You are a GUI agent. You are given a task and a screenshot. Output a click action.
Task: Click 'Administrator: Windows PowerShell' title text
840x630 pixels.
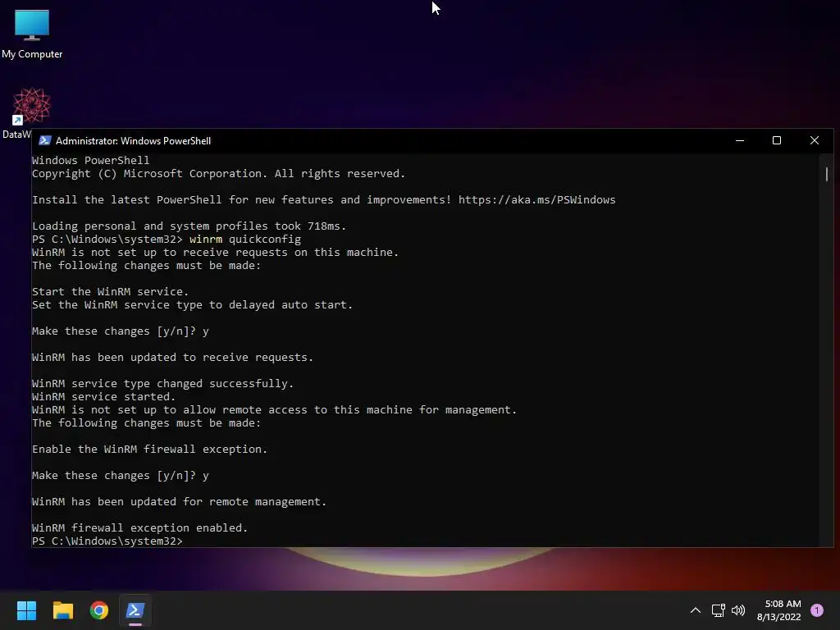134,141
